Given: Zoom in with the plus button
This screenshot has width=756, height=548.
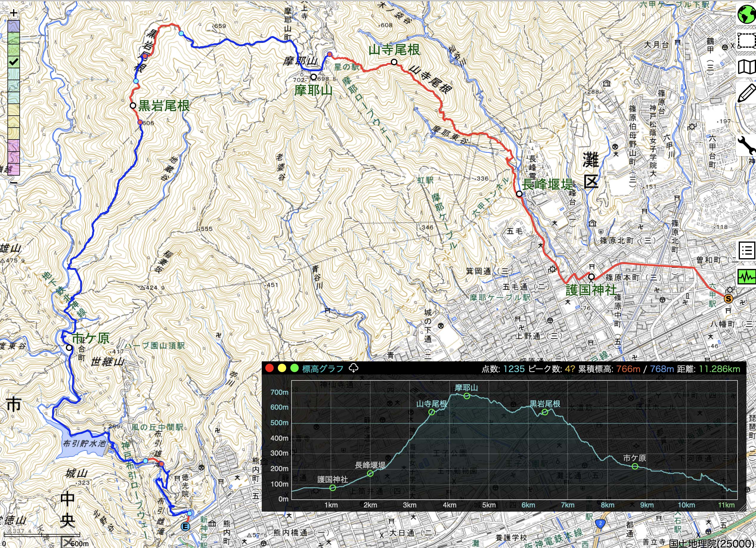Looking at the screenshot, I should 13,13.
